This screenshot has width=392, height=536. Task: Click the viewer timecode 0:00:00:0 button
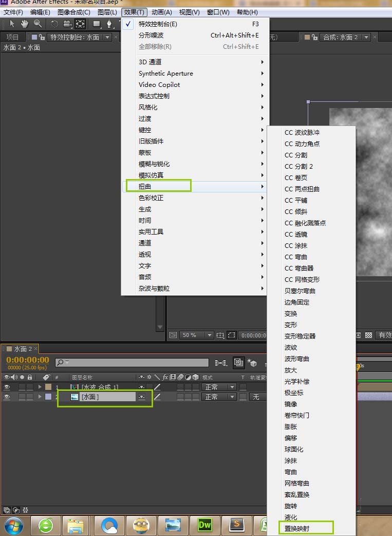(253, 335)
